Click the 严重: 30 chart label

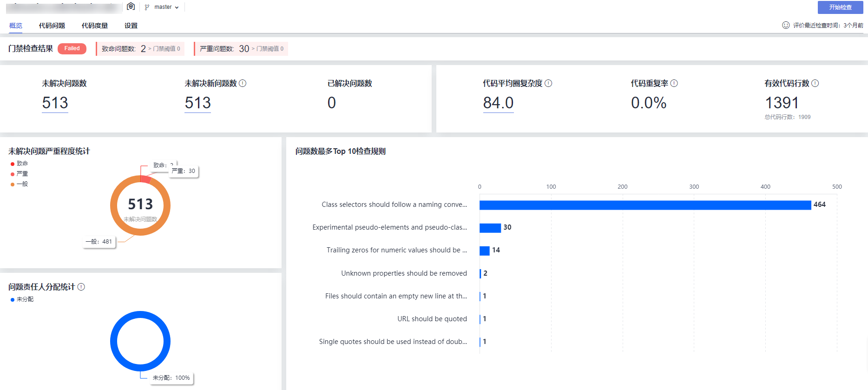(184, 171)
